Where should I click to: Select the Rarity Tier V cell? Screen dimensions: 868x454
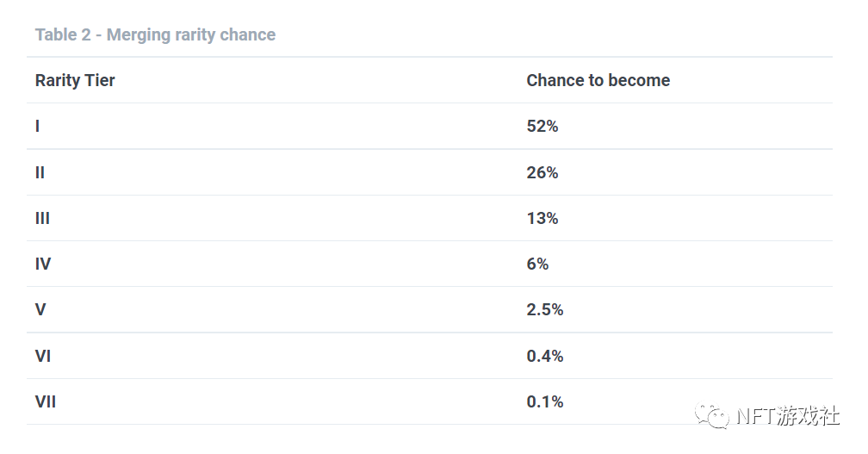coord(40,309)
